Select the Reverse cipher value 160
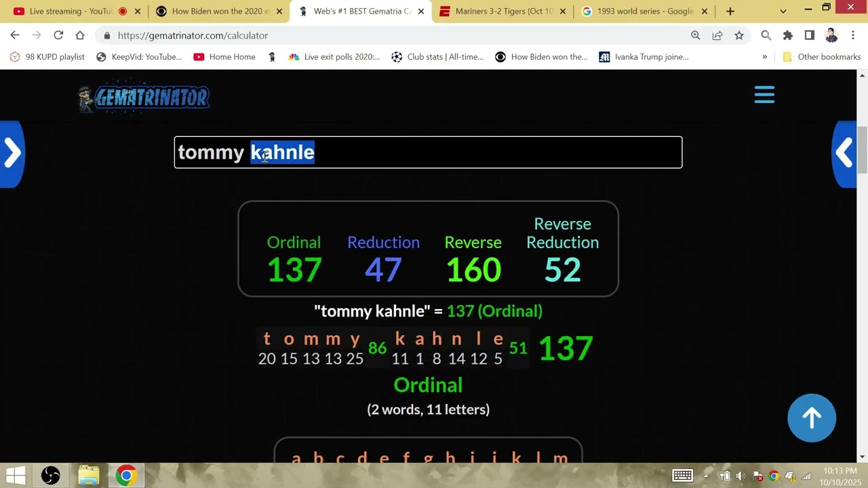This screenshot has width=868, height=488. coord(473,270)
